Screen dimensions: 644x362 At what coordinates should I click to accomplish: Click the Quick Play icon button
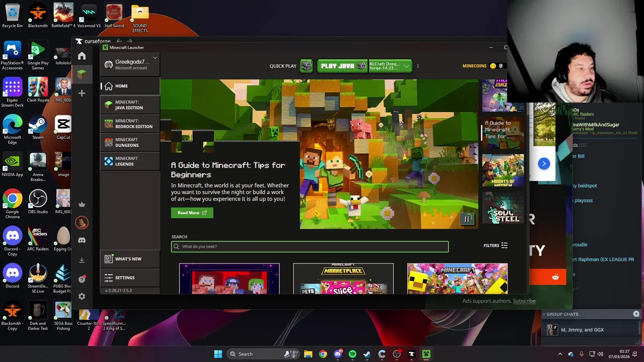(306, 66)
